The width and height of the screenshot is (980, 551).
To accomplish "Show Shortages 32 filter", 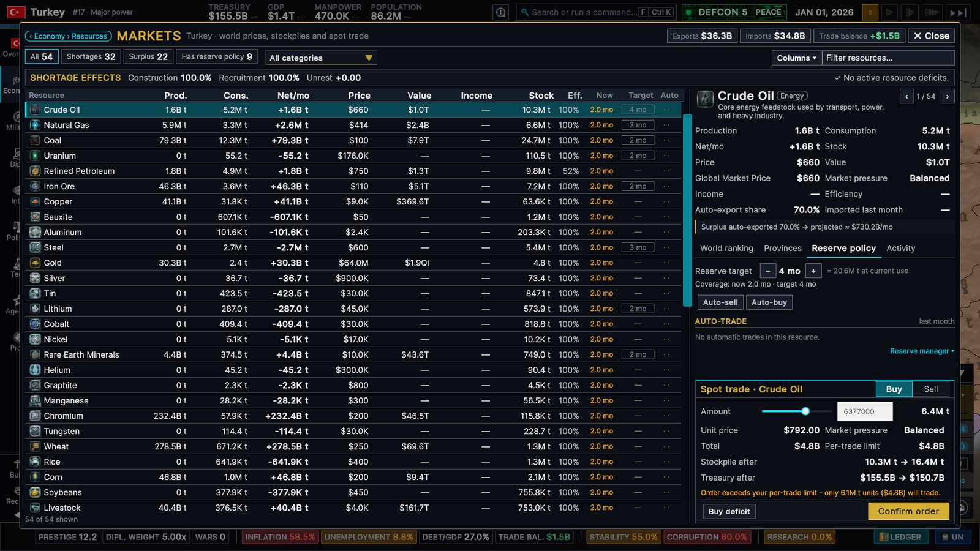I will pyautogui.click(x=91, y=56).
